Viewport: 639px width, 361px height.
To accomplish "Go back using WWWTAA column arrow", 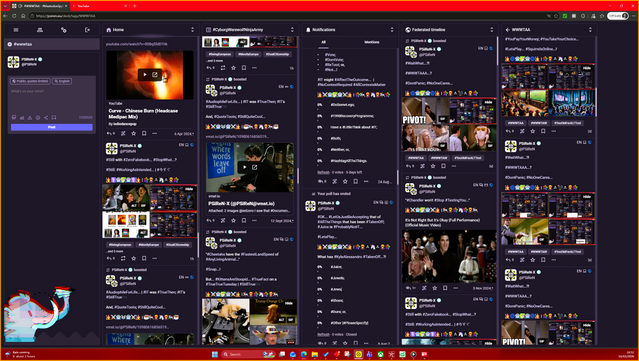I will click(x=508, y=30).
